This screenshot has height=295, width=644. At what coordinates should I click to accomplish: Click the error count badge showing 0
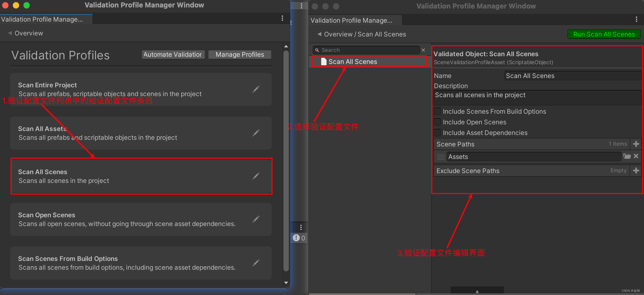[299, 238]
